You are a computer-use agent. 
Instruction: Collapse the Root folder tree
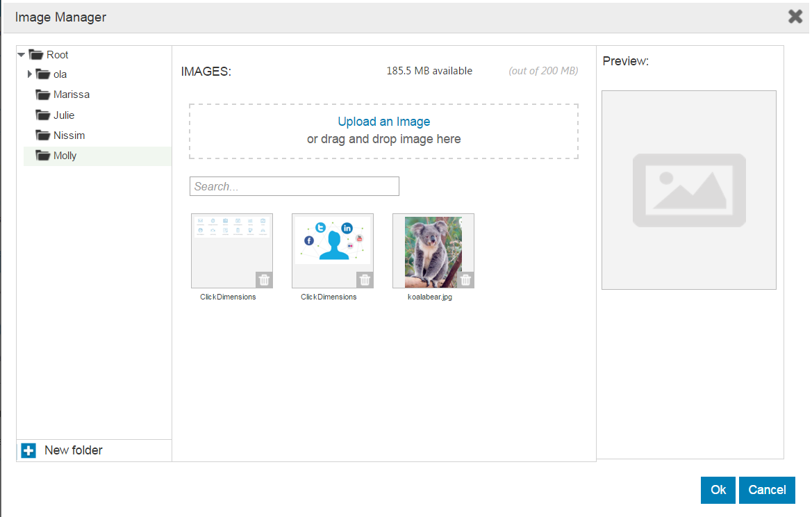click(22, 55)
